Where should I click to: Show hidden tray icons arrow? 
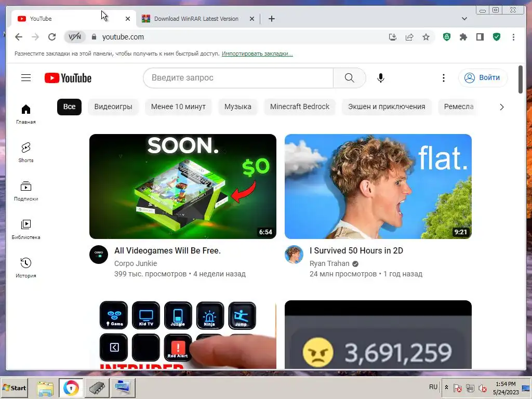[x=446, y=387]
